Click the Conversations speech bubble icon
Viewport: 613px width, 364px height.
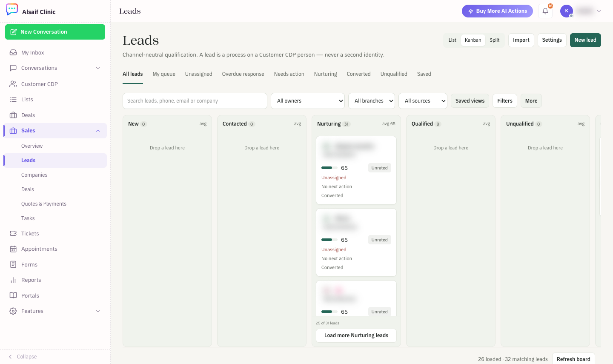point(13,68)
